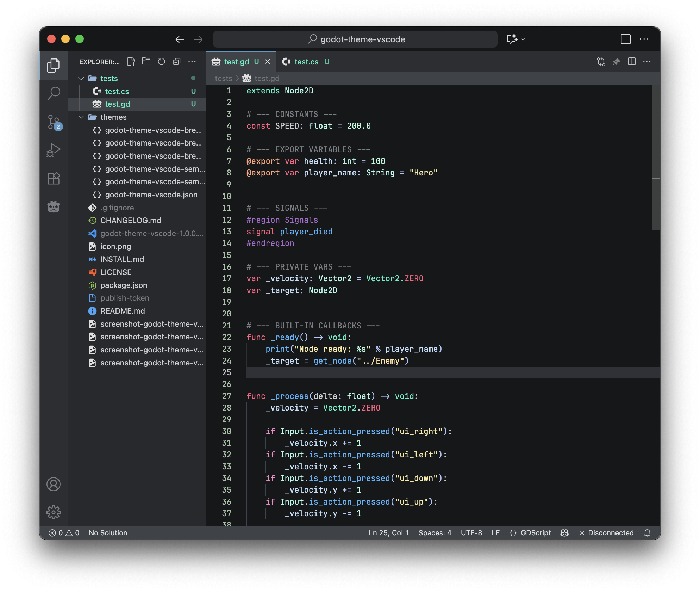This screenshot has height=592, width=700.
Task: Open Source Control view with badge
Action: (x=54, y=122)
